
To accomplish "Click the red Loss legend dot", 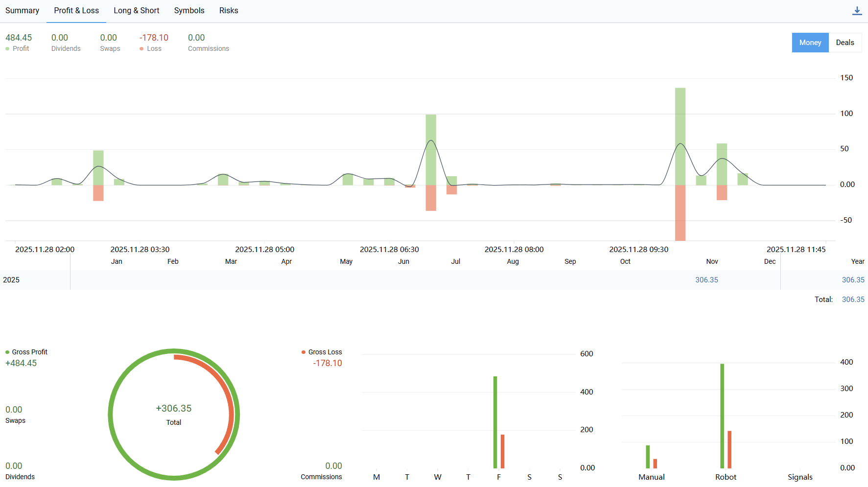I will pos(141,49).
